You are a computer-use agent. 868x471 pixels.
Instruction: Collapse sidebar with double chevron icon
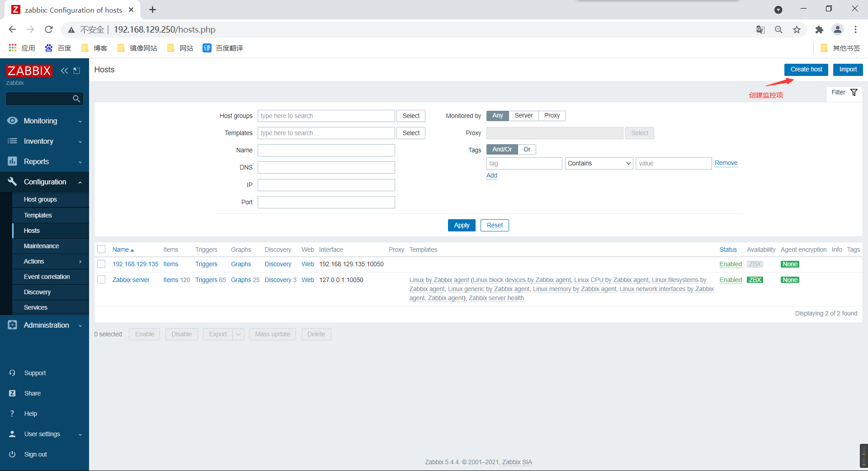[65, 71]
